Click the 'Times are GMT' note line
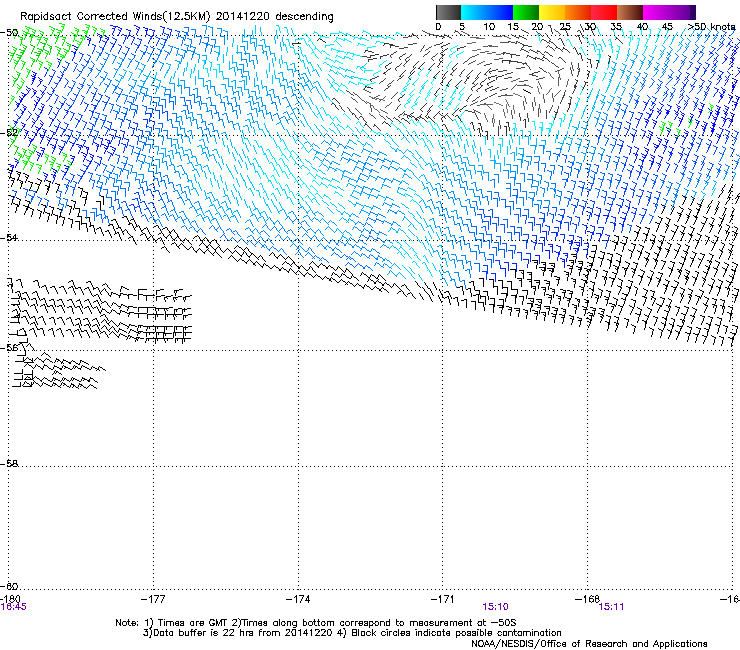740x650 pixels. coord(315,623)
